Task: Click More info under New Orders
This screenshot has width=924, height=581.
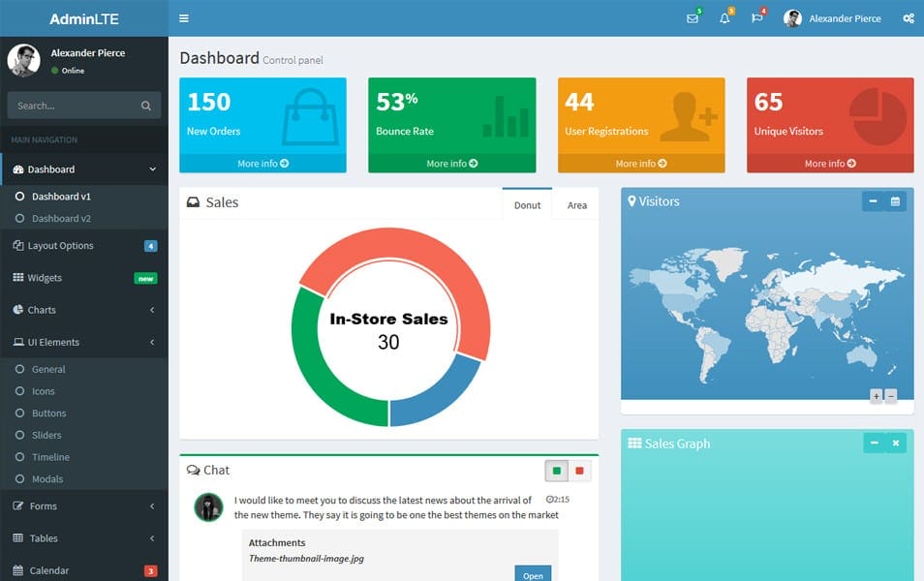Action: click(x=262, y=164)
